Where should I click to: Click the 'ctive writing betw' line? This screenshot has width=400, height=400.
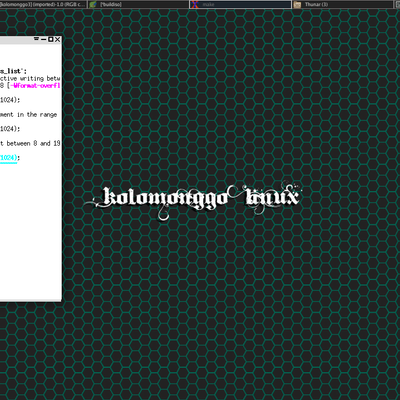pos(30,79)
